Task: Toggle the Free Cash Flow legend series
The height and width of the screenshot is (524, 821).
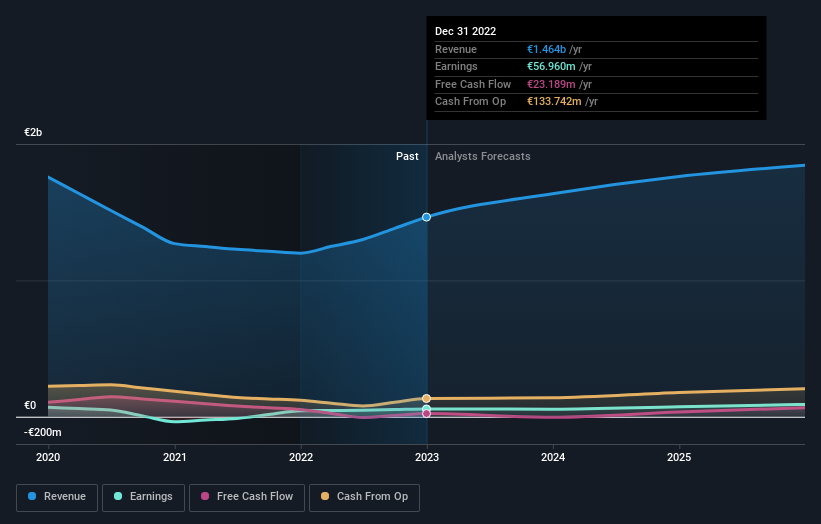Action: [x=247, y=497]
